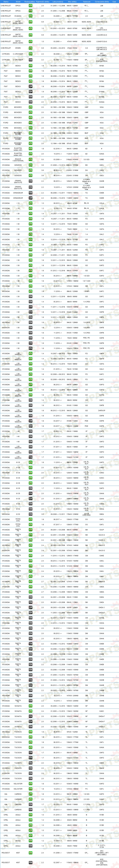The image size is (119, 868).
Task: Click petrol icon in Hyundai Elantra 1.6 row
Action: (x=31, y=149)
